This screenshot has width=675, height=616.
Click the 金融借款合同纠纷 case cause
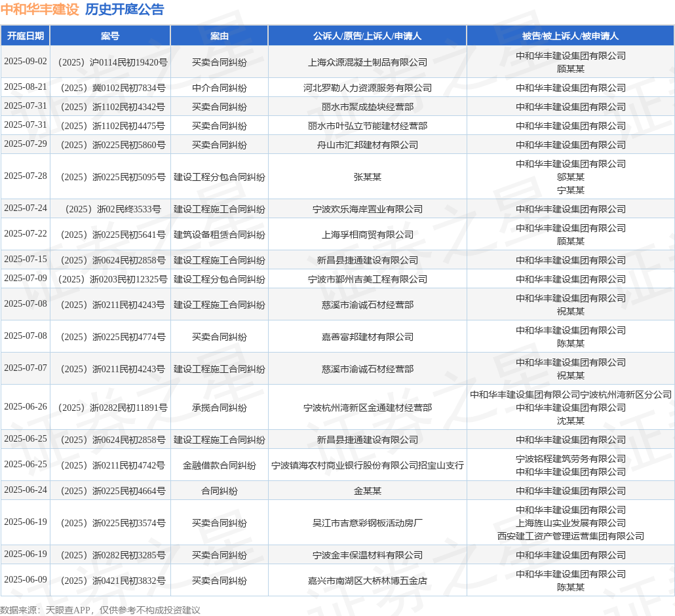pos(219,465)
